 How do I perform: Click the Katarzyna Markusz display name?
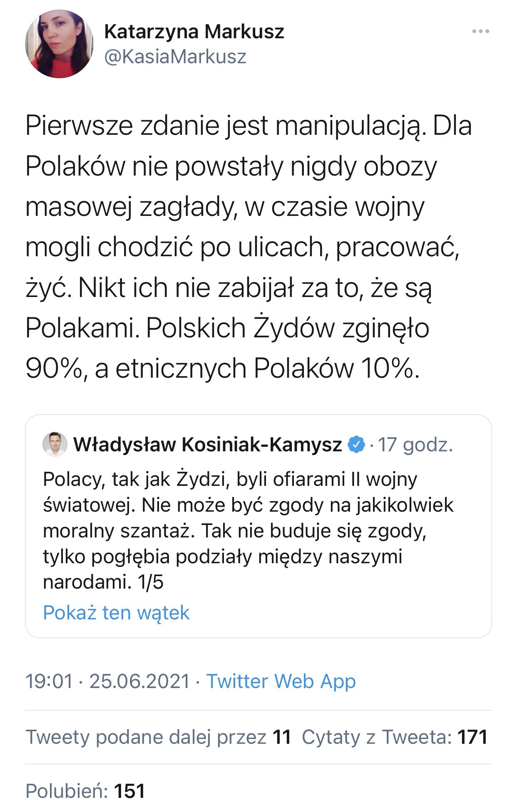pyautogui.click(x=194, y=32)
